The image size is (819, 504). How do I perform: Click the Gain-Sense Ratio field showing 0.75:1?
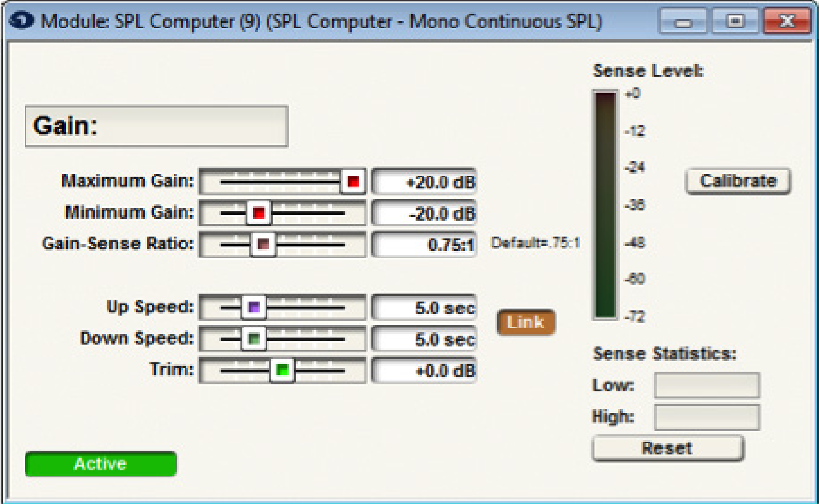[x=423, y=244]
